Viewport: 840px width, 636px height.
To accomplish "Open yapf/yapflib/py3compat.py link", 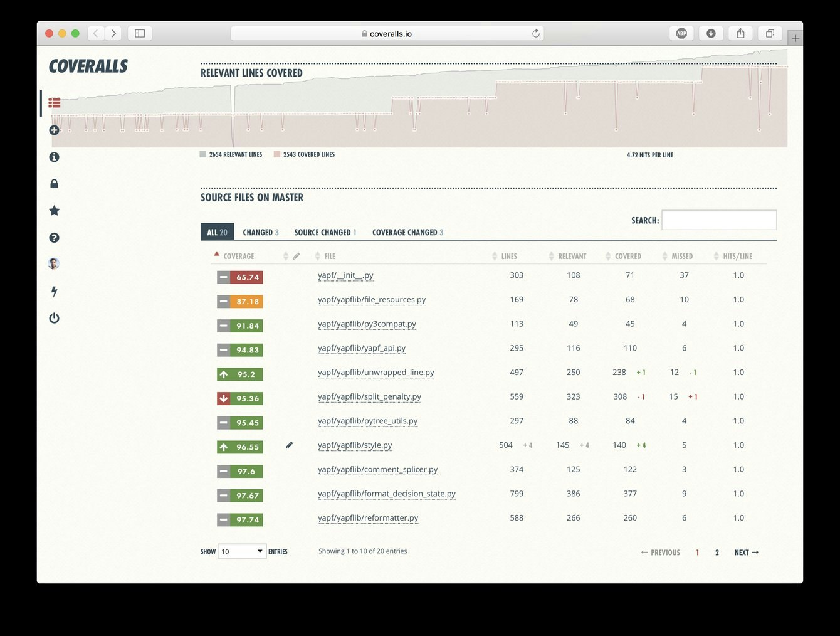I will click(367, 324).
